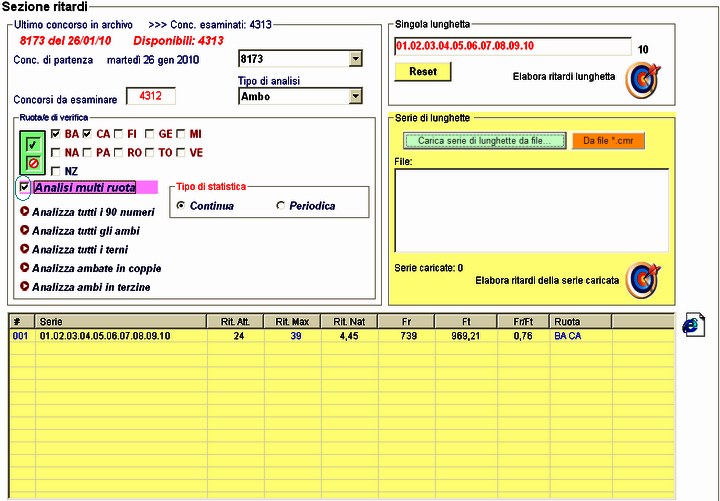
Task: Uncheck the CA wheel checkbox
Action: click(87, 134)
